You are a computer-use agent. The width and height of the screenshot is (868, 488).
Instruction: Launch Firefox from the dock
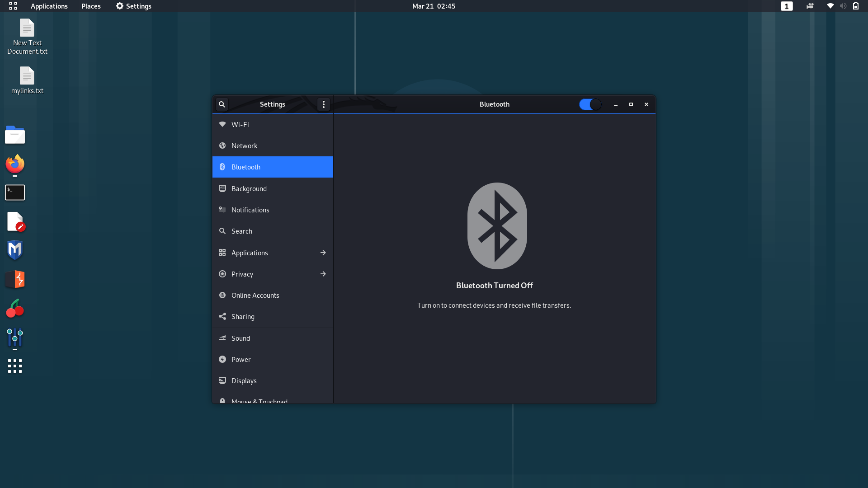(15, 164)
